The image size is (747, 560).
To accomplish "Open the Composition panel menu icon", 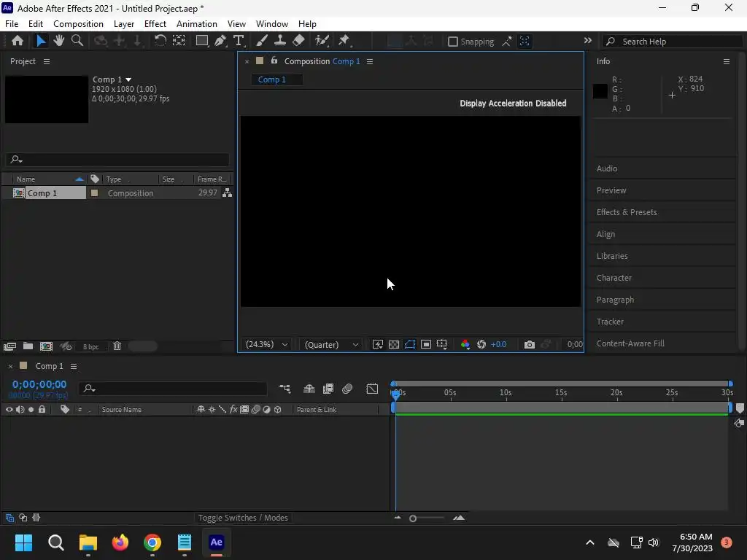I will coord(370,61).
